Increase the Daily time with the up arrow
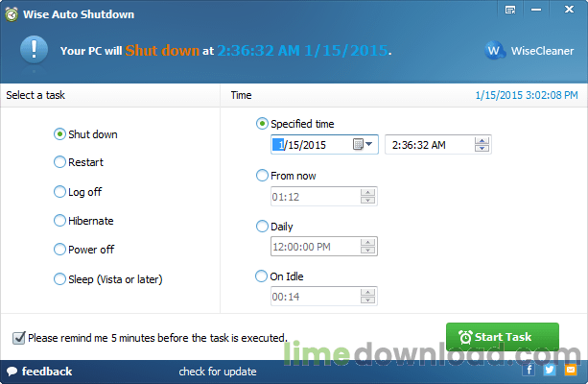588x384 pixels. [368, 243]
